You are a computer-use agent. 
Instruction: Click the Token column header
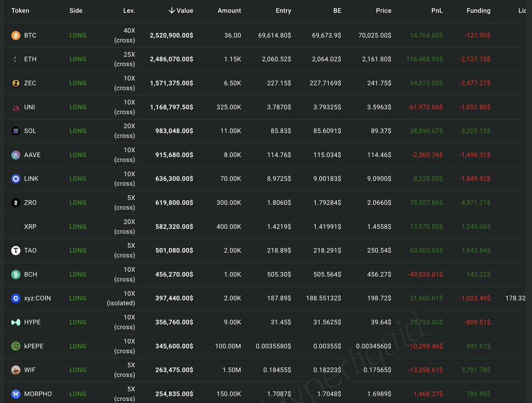click(x=20, y=11)
